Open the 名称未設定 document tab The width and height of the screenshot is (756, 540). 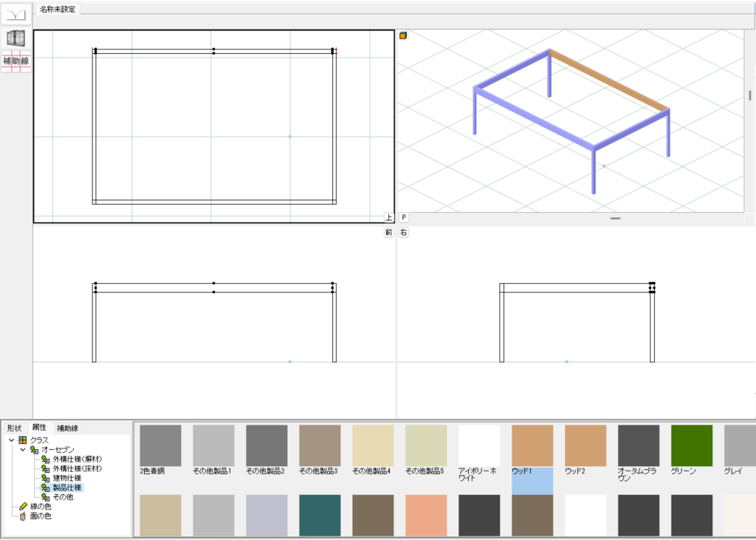click(58, 9)
